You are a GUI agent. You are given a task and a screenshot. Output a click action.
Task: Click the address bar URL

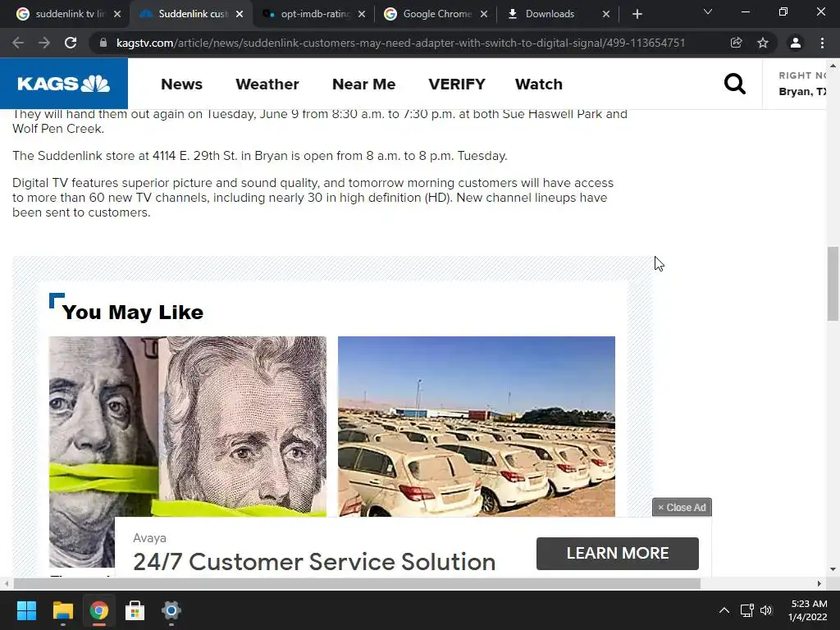pyautogui.click(x=400, y=43)
